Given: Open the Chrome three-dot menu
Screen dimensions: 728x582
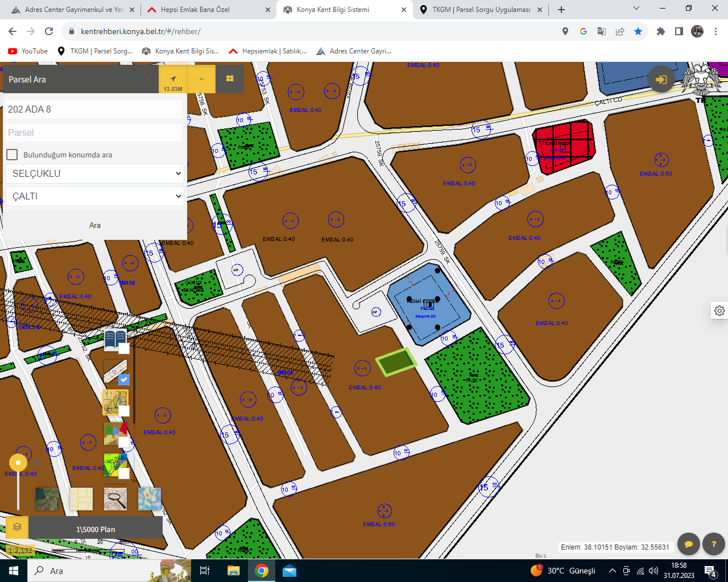Looking at the screenshot, I should pos(716,31).
